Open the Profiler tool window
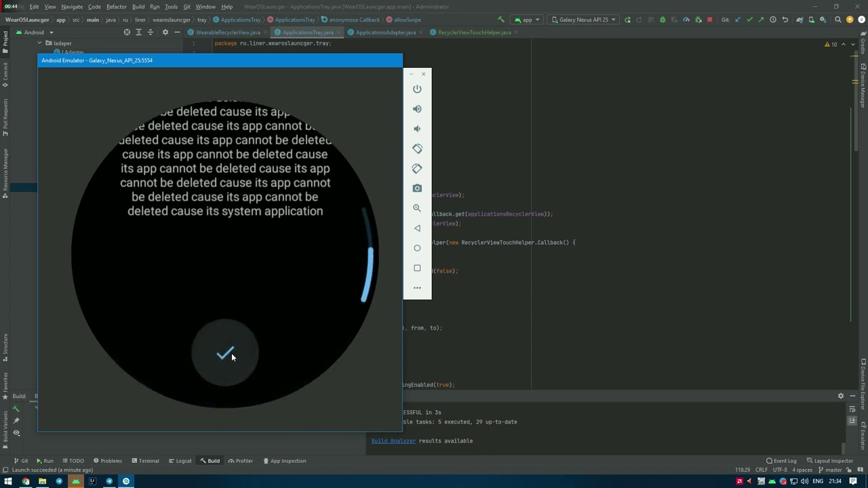 (241, 461)
